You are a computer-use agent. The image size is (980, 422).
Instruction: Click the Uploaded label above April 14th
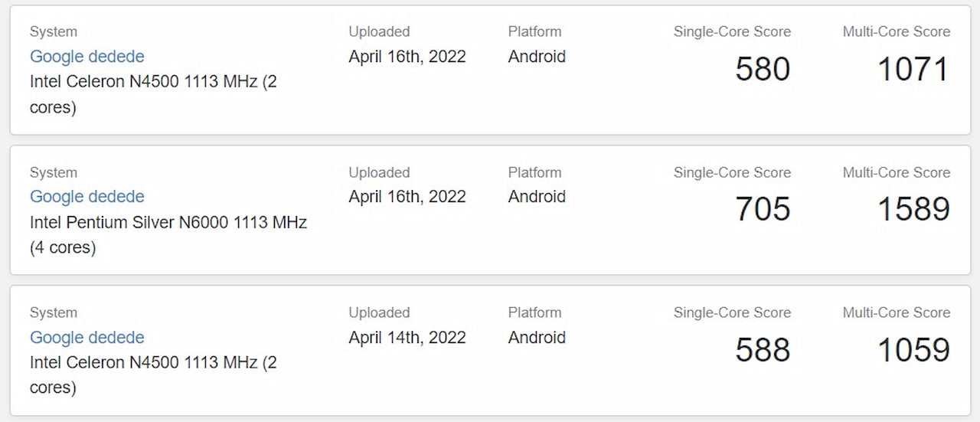(x=379, y=312)
